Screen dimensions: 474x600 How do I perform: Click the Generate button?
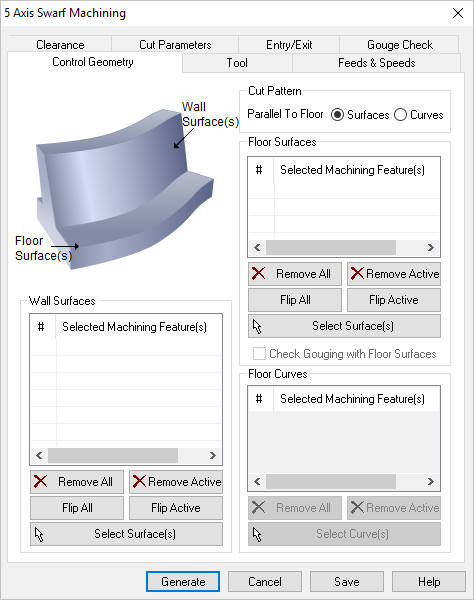tap(183, 582)
